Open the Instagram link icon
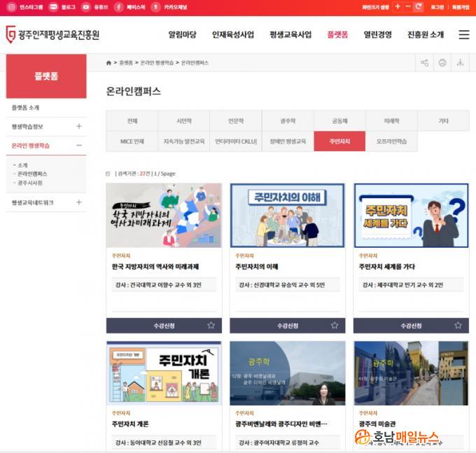476x453 pixels. (12, 7)
